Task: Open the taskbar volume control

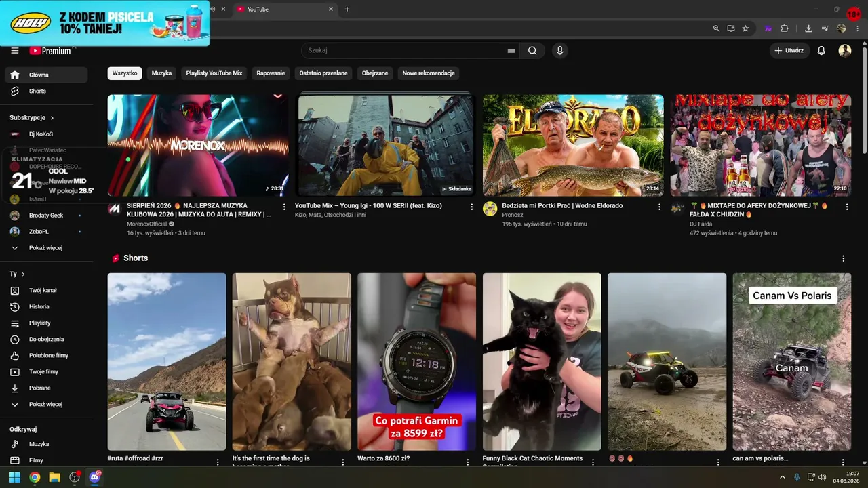Action: [823, 477]
